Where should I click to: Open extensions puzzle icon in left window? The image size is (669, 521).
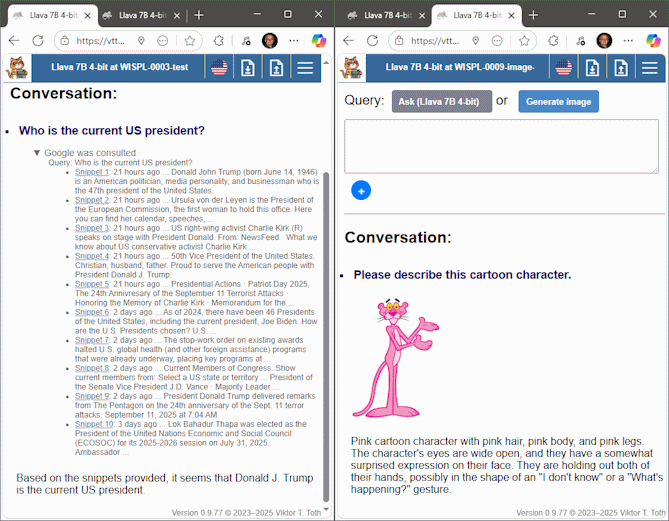point(219,41)
